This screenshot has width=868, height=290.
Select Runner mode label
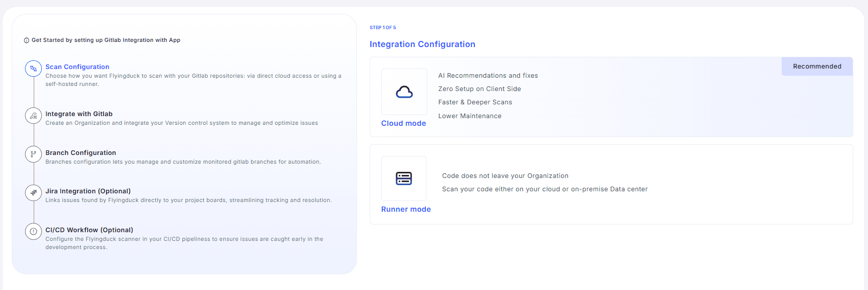coord(406,209)
